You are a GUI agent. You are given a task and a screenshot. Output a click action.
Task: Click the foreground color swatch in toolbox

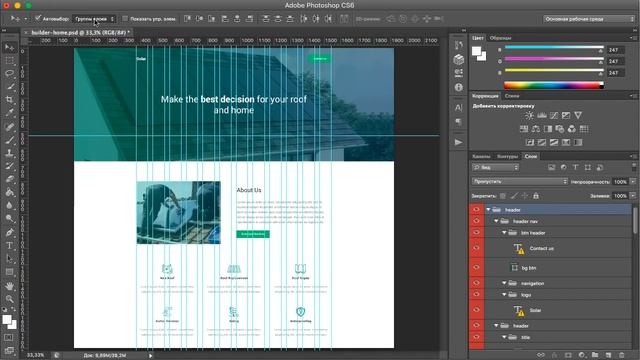(x=7, y=320)
